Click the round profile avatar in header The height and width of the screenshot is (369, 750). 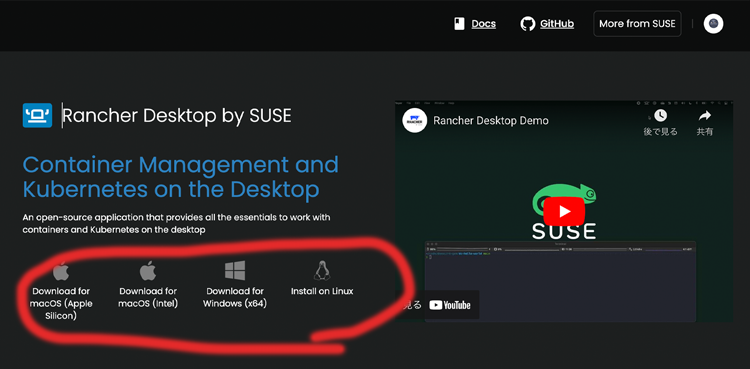(713, 23)
